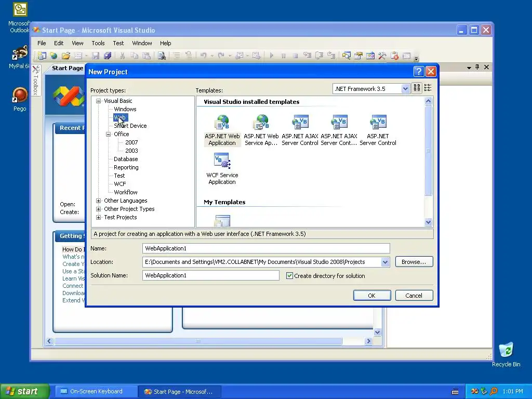
Task: Open the .NET Framework 3.5 version dropdown
Action: 405,89
